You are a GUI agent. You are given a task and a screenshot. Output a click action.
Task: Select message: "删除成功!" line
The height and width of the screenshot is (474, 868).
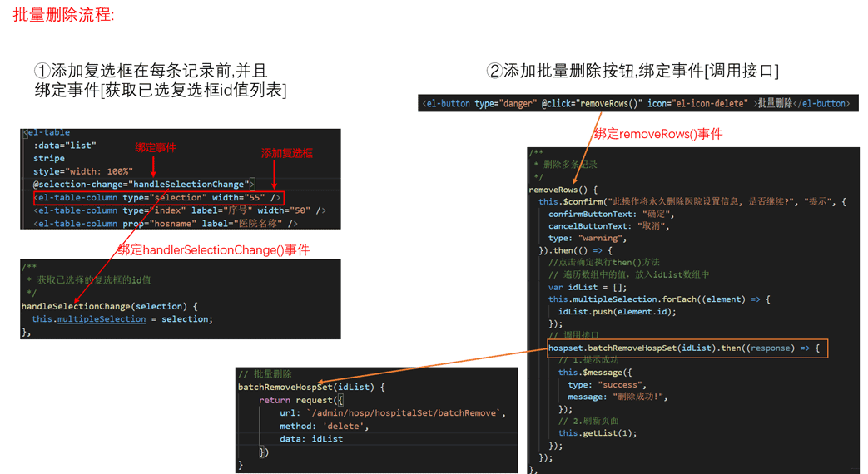click(x=618, y=397)
